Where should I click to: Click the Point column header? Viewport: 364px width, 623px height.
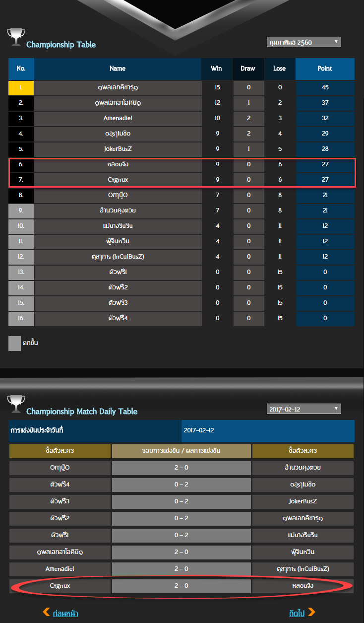[325, 69]
